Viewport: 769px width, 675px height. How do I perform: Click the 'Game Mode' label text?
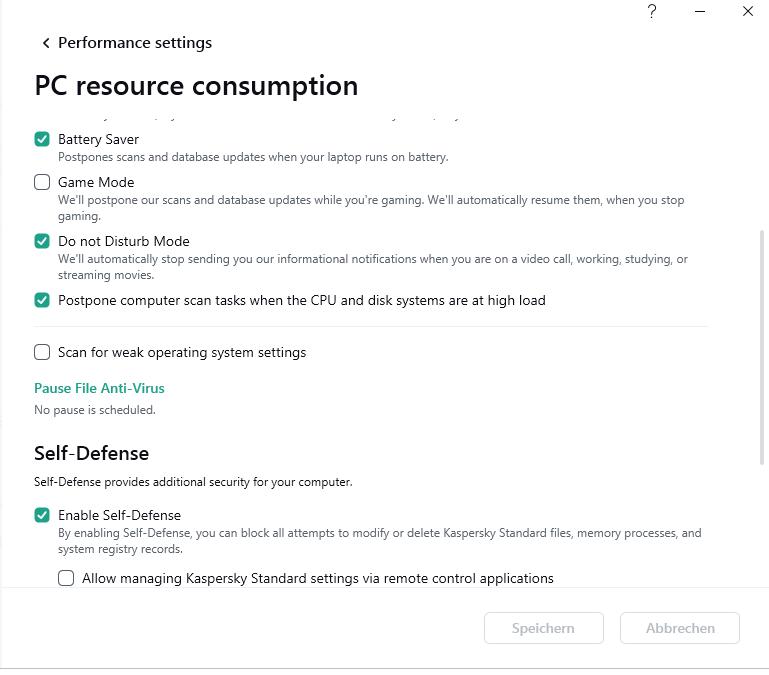(96, 182)
